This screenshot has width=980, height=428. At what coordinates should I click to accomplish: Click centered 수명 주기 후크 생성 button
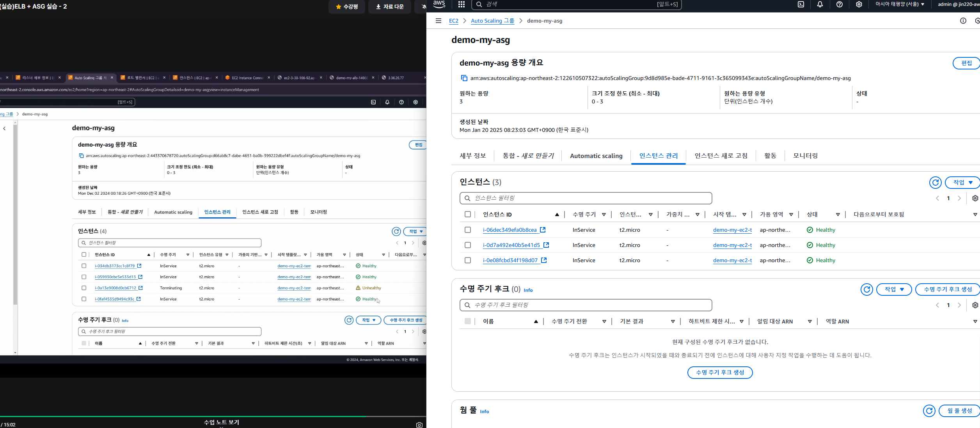[x=720, y=372]
